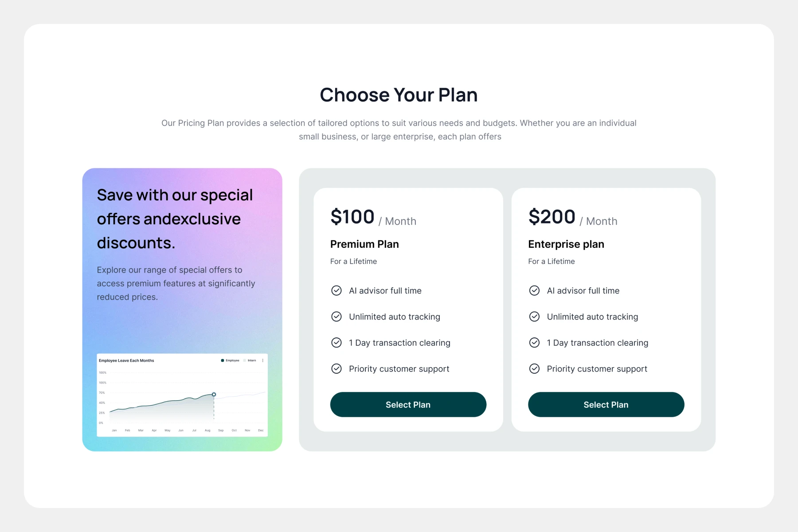Select Plan for the $100 Premium Plan

click(x=408, y=404)
